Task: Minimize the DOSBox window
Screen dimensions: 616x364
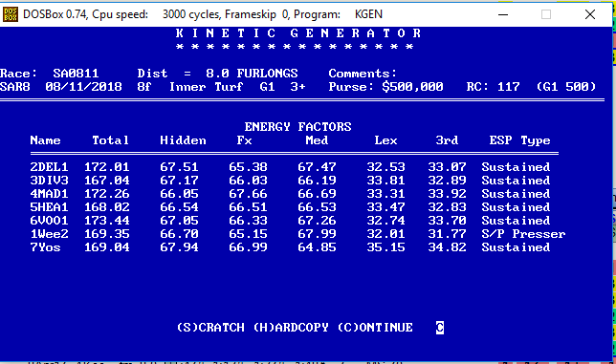Action: pos(503,14)
